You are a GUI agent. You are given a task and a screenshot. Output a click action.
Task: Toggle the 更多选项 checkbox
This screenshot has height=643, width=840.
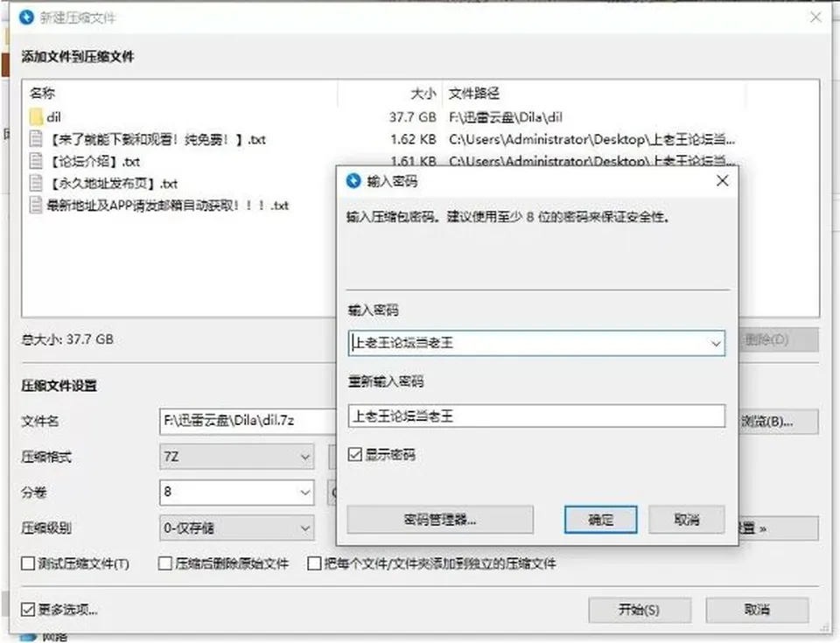(x=28, y=609)
